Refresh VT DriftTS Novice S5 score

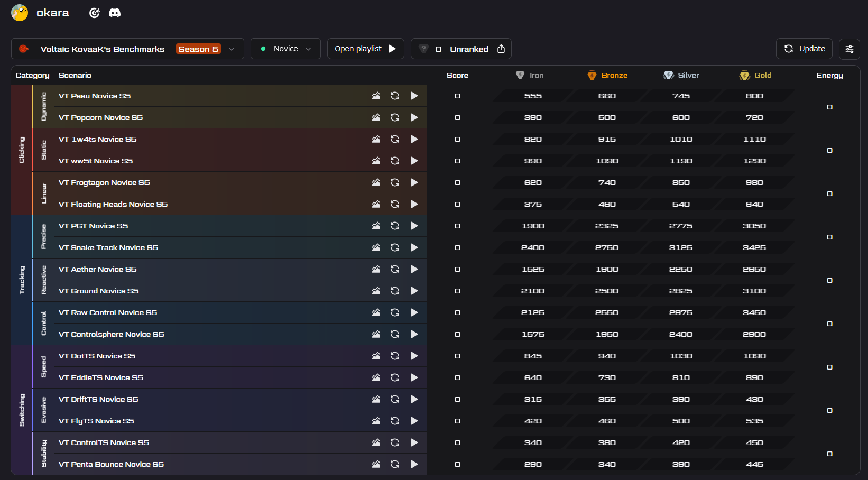pyautogui.click(x=395, y=399)
